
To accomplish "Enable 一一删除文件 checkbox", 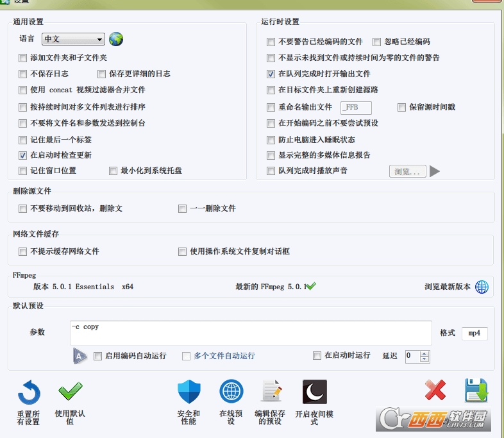I will [x=182, y=209].
